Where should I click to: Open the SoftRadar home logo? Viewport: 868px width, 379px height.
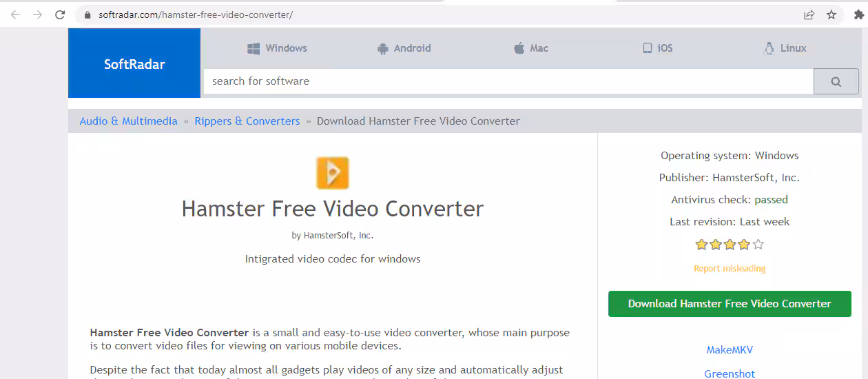[x=134, y=63]
